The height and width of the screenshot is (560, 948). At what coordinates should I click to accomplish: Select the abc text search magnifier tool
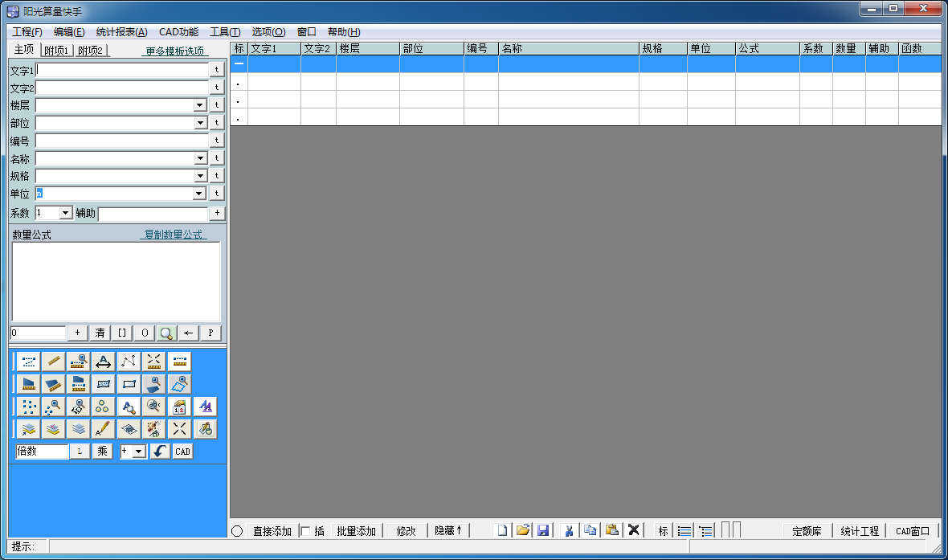(153, 407)
